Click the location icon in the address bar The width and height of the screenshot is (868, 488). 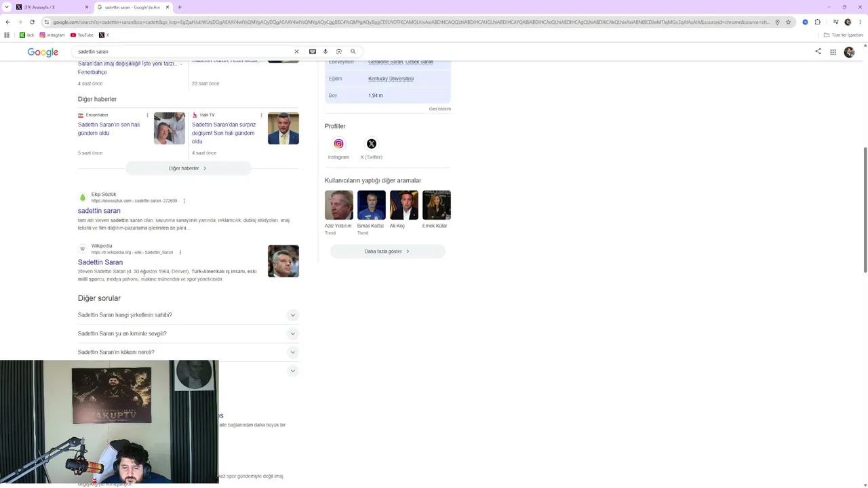(777, 22)
